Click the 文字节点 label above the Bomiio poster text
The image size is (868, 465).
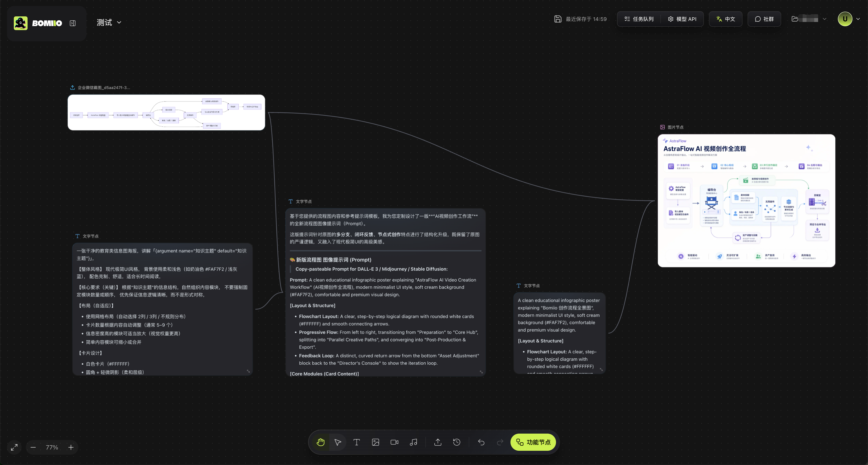coord(531,286)
